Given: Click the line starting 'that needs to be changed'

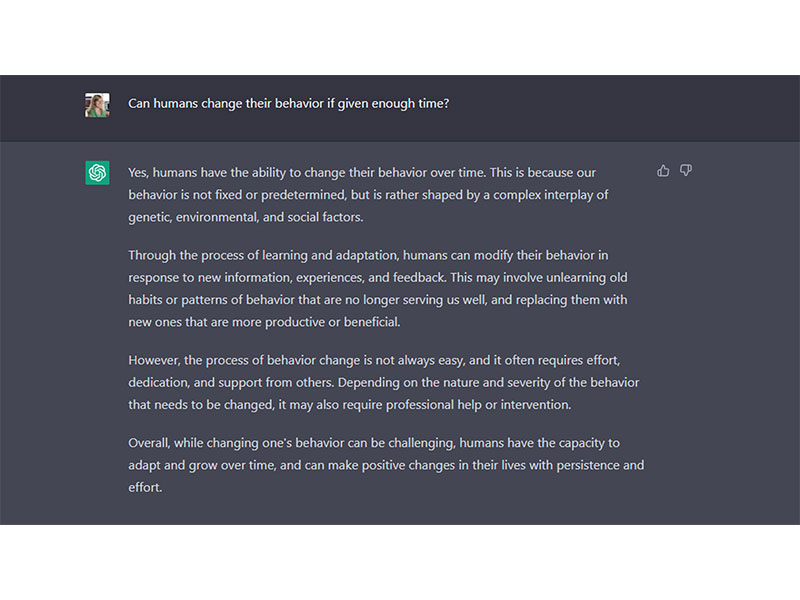Looking at the screenshot, I should point(349,405).
